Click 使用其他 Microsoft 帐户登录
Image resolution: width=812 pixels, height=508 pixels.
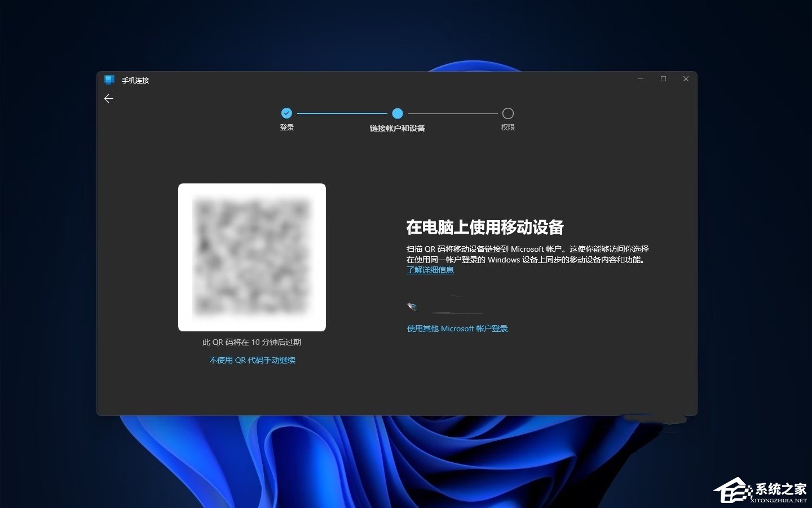coord(457,329)
